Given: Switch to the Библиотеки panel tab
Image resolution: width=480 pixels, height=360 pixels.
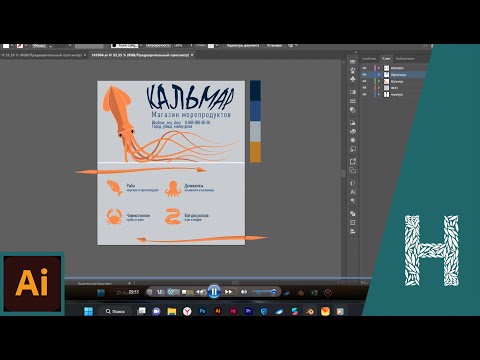Looking at the screenshot, I should 405,59.
